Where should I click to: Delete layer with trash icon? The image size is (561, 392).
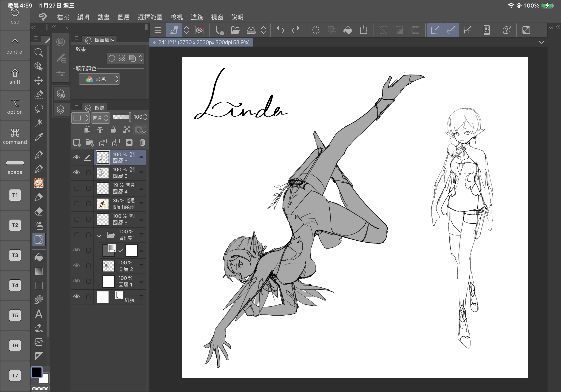(142, 142)
